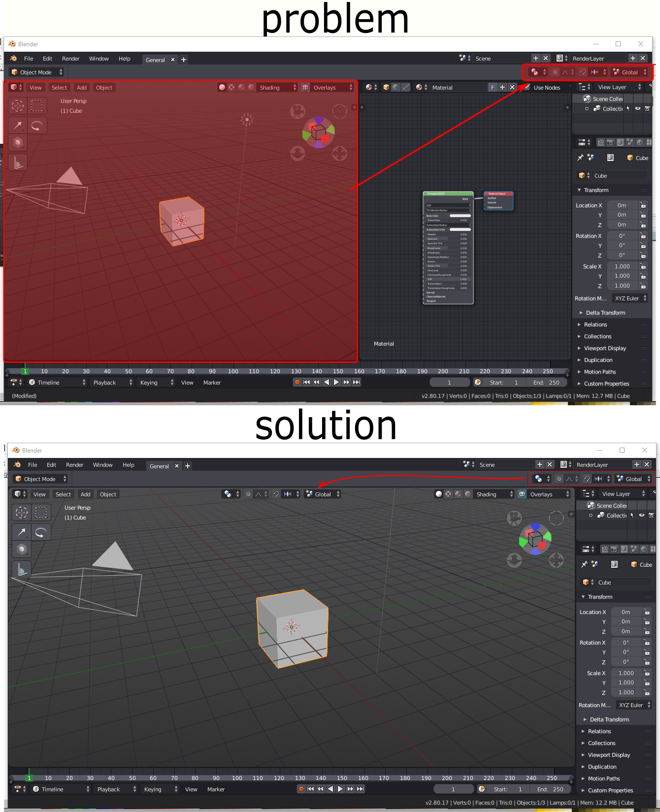Toggle Scale X lock in bottom window

click(x=647, y=673)
